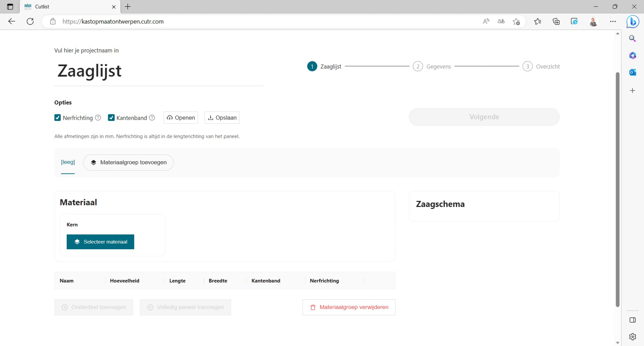Open sidebar settings gear icon
644x346 pixels.
(632, 337)
